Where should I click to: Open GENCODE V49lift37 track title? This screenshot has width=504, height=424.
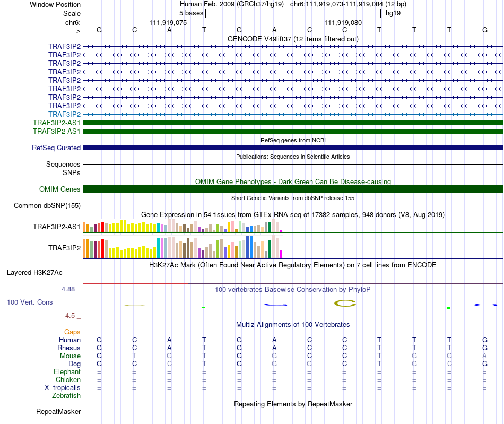point(293,39)
